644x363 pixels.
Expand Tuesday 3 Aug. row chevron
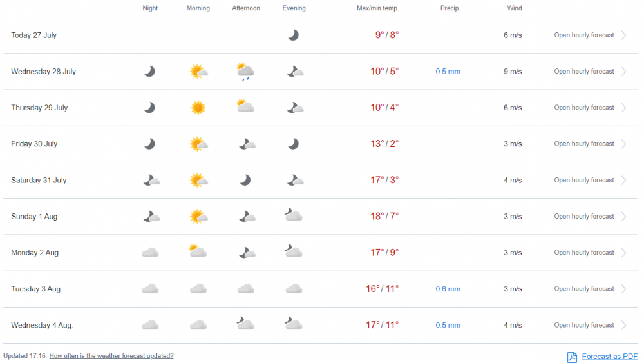click(623, 289)
